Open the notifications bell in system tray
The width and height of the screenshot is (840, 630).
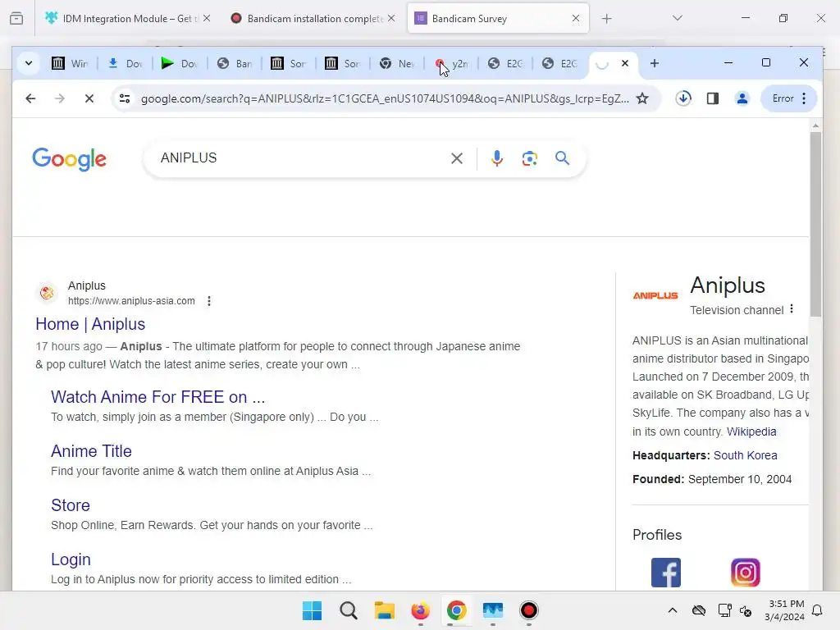[x=817, y=610]
